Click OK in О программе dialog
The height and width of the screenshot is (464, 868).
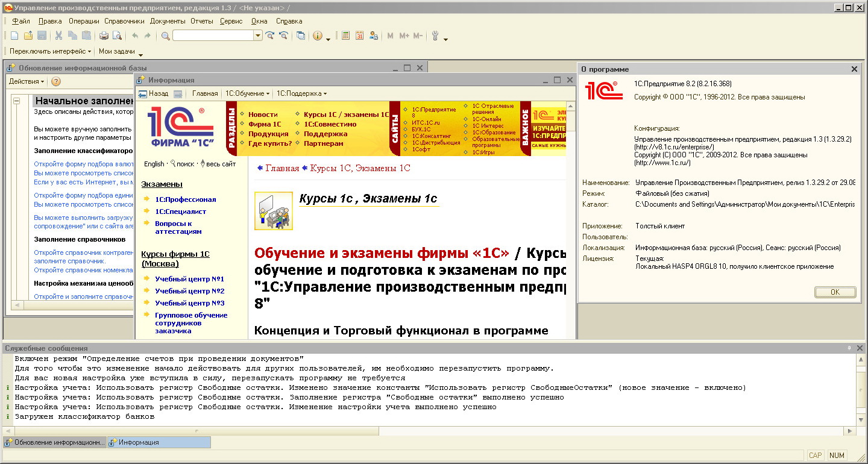click(835, 292)
